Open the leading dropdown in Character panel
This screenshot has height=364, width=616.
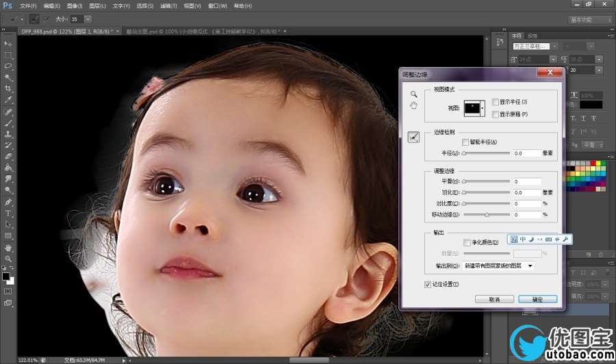[x=599, y=60]
